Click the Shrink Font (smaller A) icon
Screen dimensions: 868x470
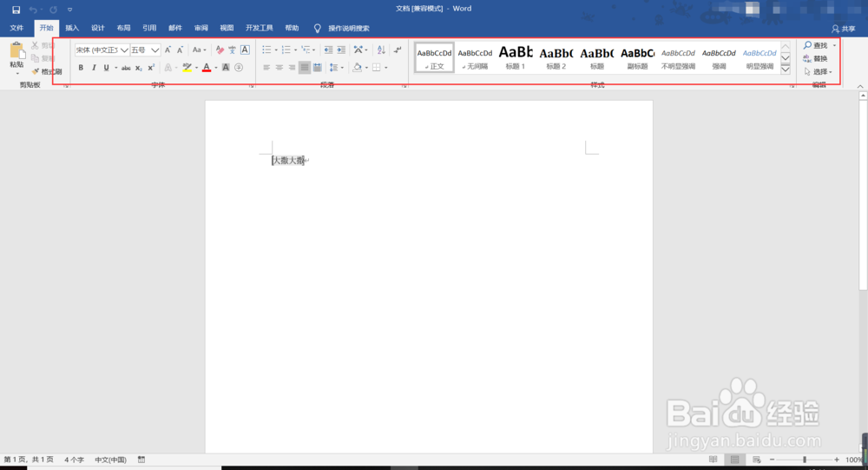(180, 50)
